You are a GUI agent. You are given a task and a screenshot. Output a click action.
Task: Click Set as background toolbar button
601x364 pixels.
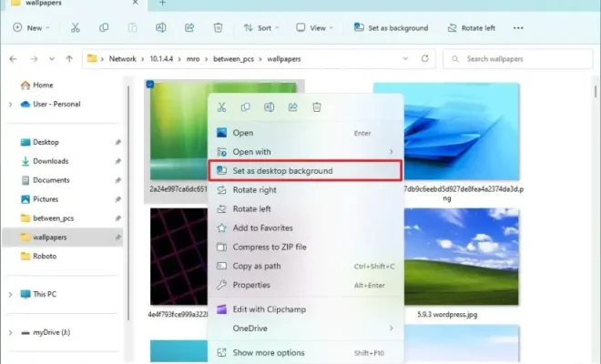coord(391,28)
